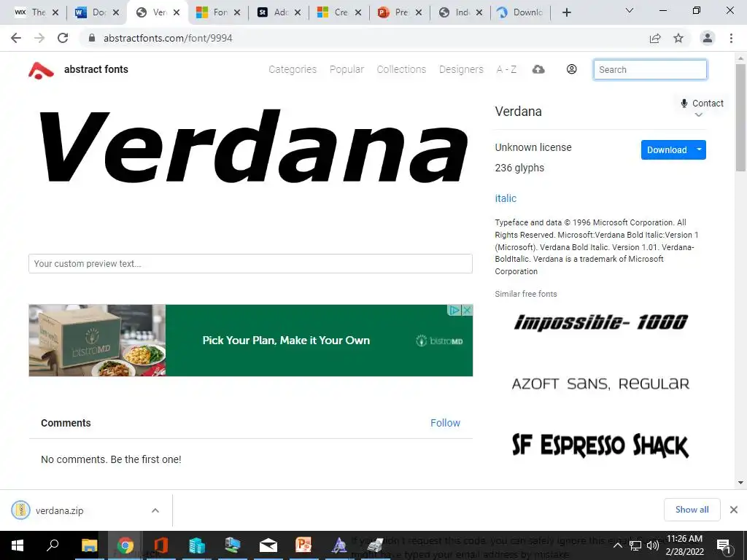
Task: Close the current Ver tab
Action: click(x=177, y=12)
